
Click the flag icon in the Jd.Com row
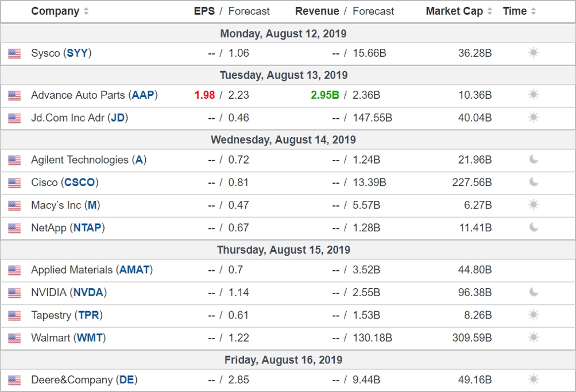[14, 118]
